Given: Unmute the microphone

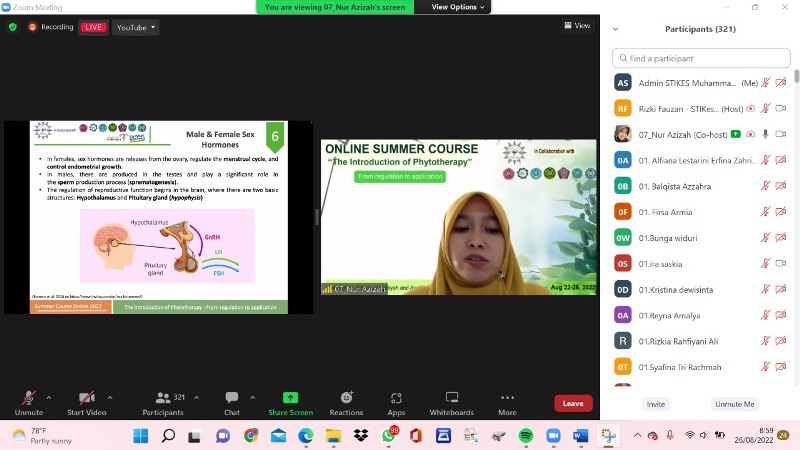Looking at the screenshot, I should click(x=28, y=398).
